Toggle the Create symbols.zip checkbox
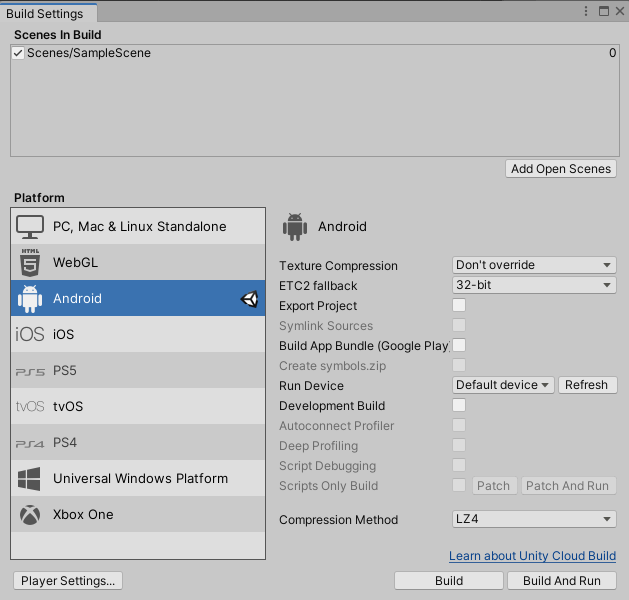Viewport: 629px width, 600px height. tap(459, 365)
